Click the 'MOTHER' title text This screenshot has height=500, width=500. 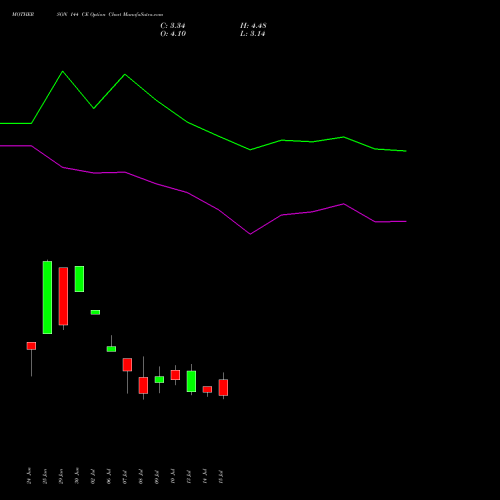(x=23, y=15)
